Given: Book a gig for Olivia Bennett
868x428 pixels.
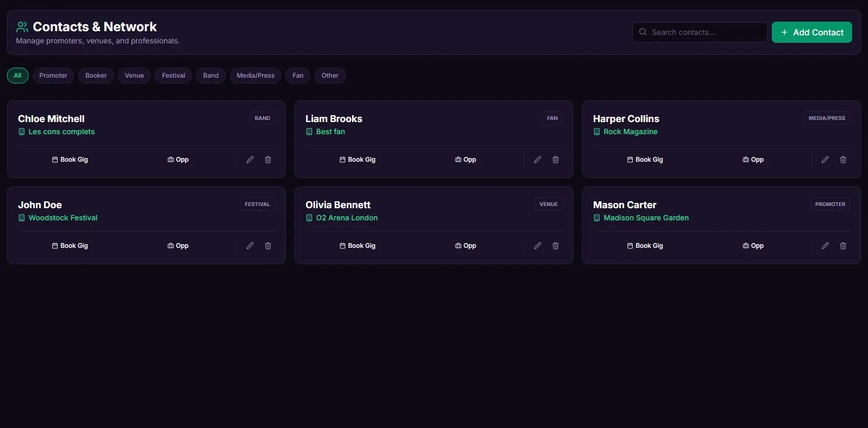Looking at the screenshot, I should tap(357, 246).
